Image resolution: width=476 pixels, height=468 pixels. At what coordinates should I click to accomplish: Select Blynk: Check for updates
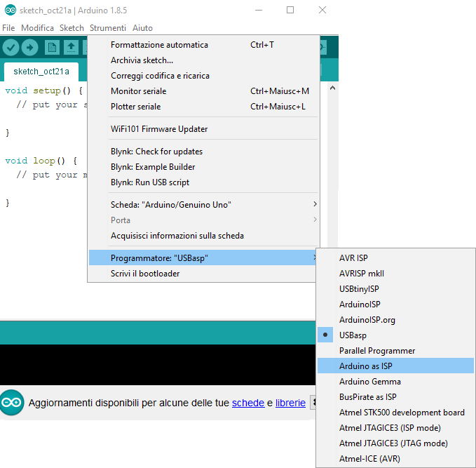click(203, 152)
